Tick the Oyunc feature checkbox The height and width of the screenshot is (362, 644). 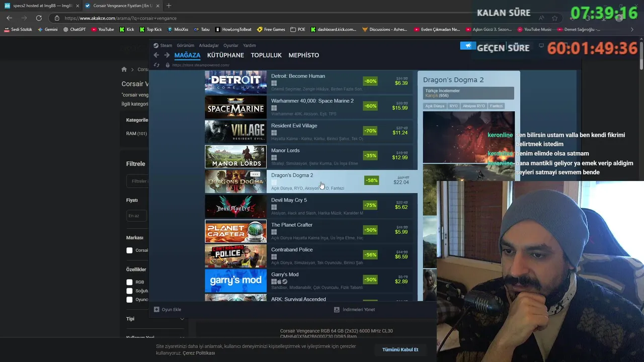click(129, 300)
